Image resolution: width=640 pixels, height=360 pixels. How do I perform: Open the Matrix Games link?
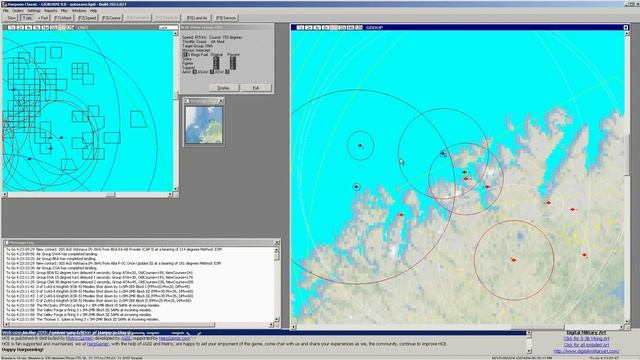tap(79, 338)
